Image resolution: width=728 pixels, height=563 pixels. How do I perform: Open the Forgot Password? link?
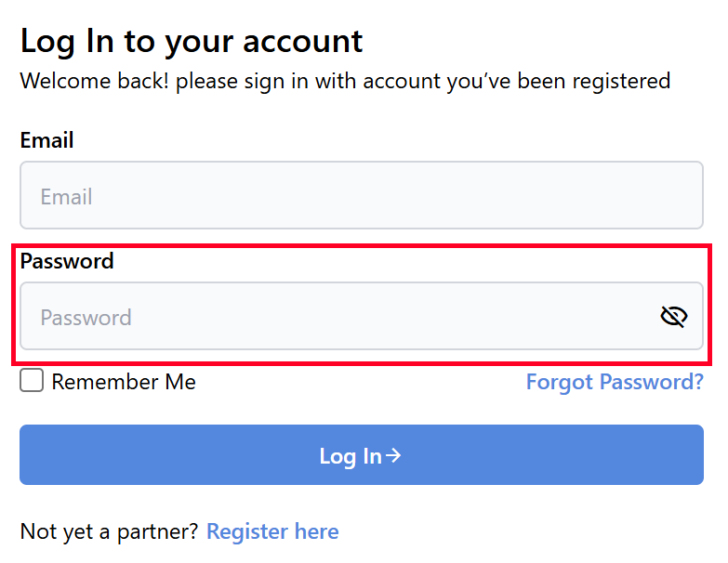point(615,382)
